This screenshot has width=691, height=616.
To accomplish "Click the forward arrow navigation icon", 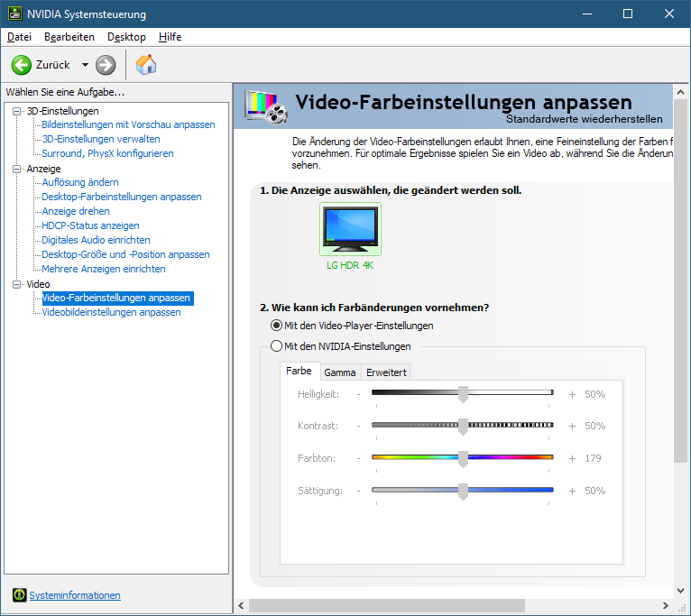I will (106, 65).
